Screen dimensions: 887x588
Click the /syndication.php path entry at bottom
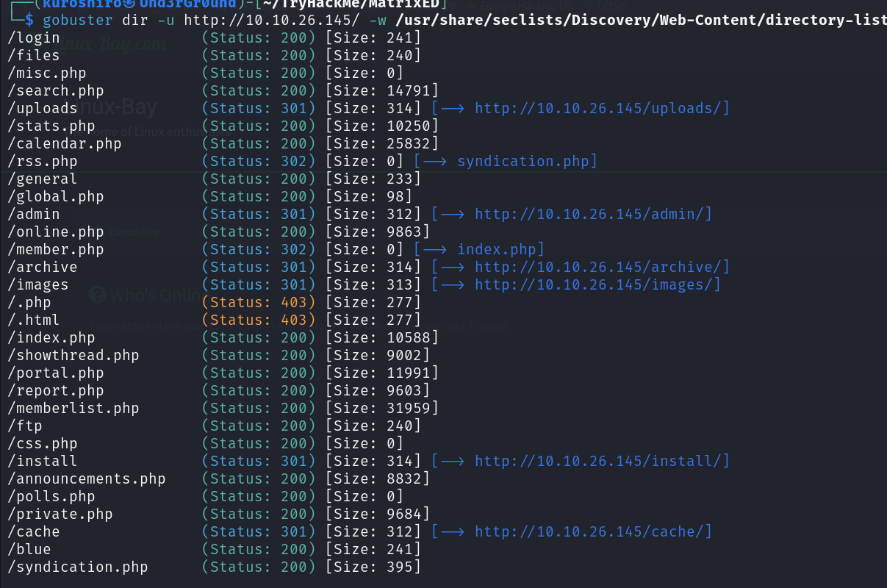pos(78,567)
